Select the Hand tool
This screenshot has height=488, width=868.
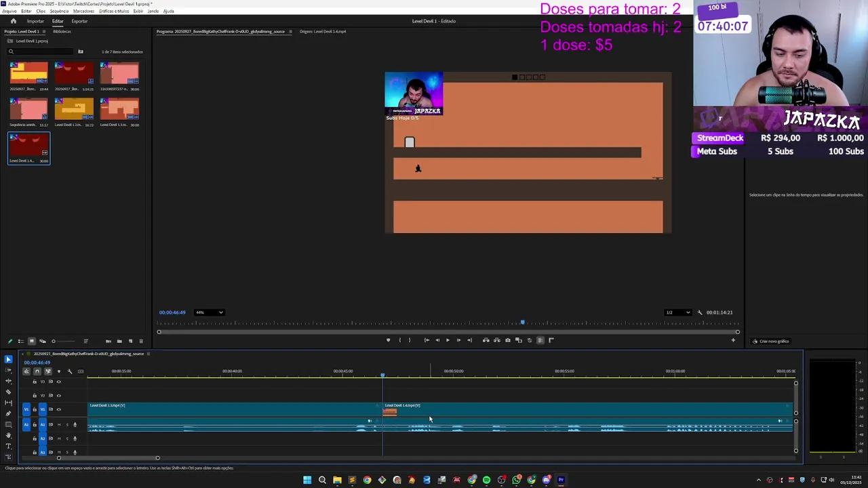(x=8, y=435)
